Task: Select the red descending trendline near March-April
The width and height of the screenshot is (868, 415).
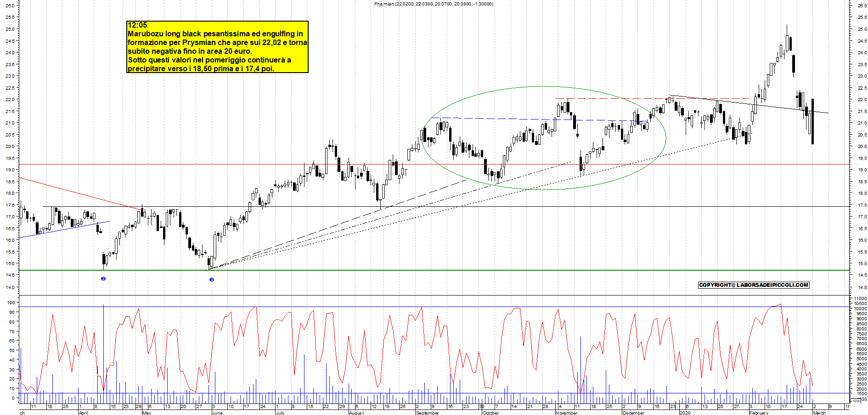Action: (x=80, y=193)
